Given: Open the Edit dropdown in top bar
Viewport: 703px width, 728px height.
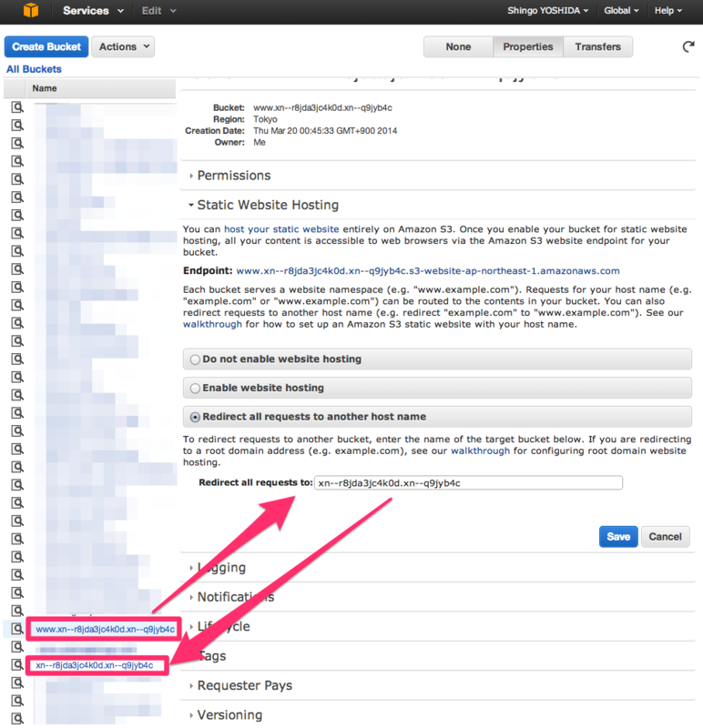Looking at the screenshot, I should [158, 11].
